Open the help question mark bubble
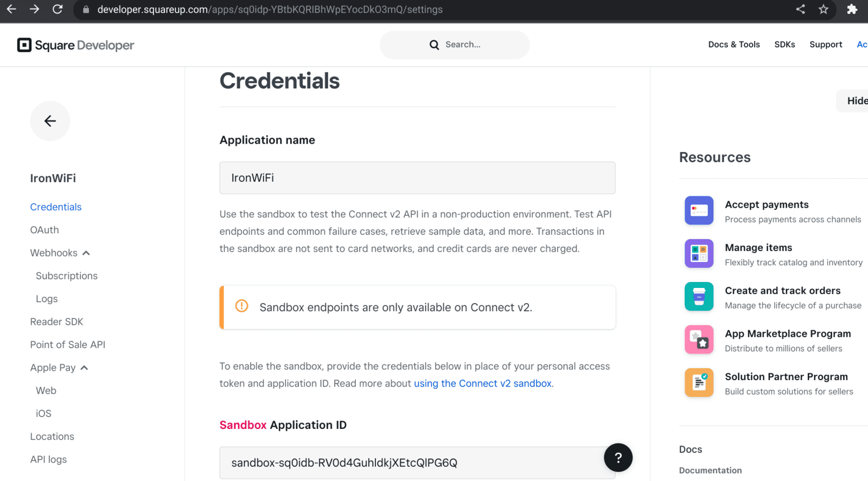 click(618, 458)
